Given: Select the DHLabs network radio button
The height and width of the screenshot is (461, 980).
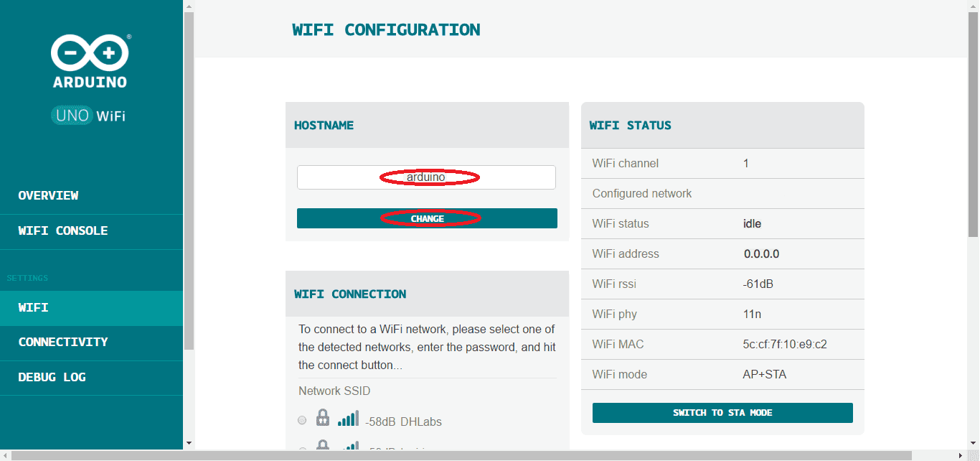Looking at the screenshot, I should coord(302,420).
